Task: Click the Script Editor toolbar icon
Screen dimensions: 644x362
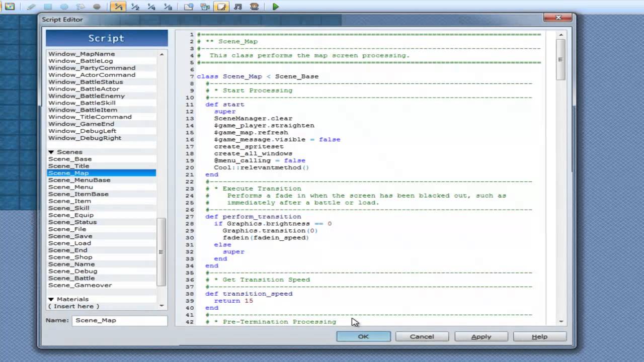Action: (x=221, y=7)
